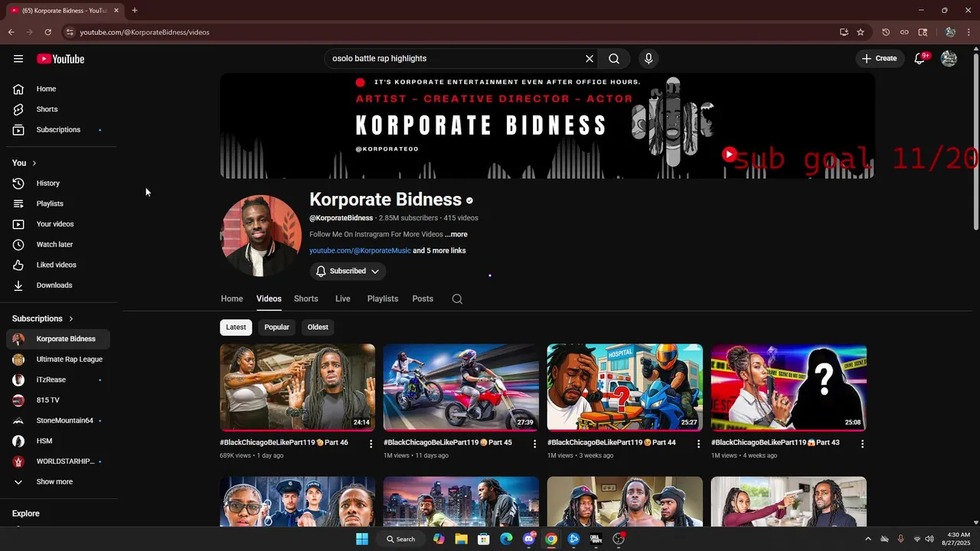Open options for Part 43 video

(x=862, y=444)
